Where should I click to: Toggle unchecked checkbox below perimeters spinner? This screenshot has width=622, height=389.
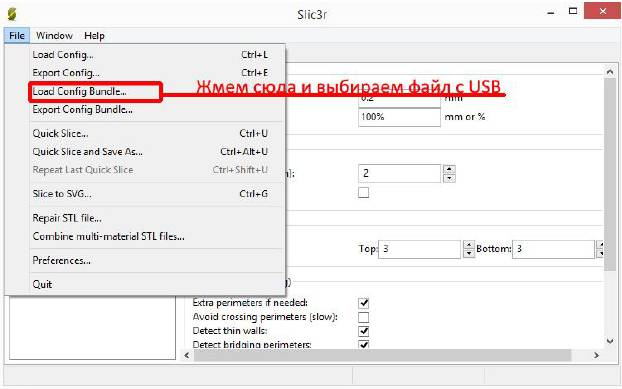(x=363, y=193)
